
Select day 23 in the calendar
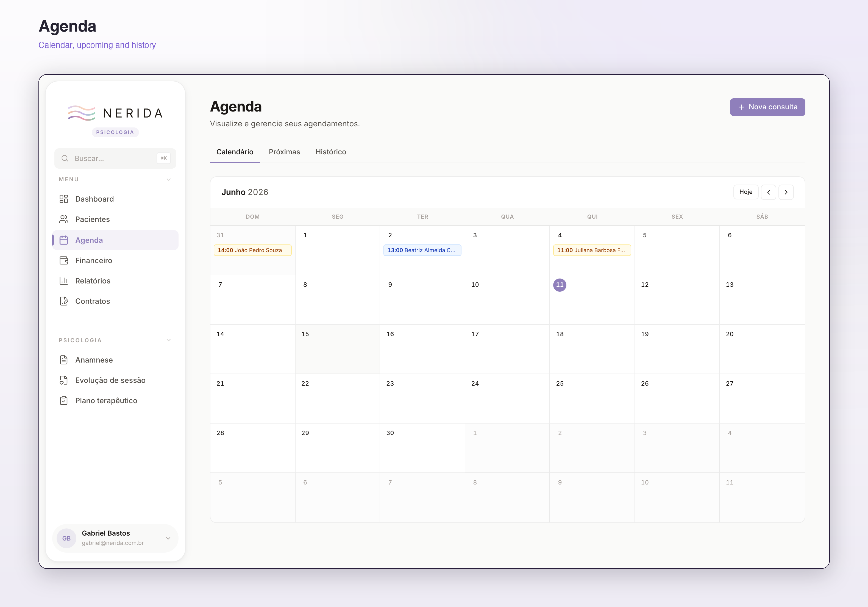click(x=422, y=398)
